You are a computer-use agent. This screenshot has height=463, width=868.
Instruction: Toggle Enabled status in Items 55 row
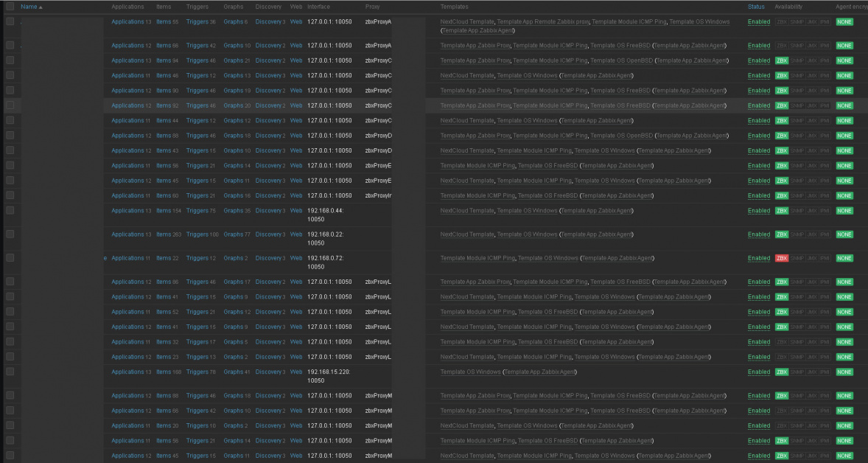(x=759, y=21)
